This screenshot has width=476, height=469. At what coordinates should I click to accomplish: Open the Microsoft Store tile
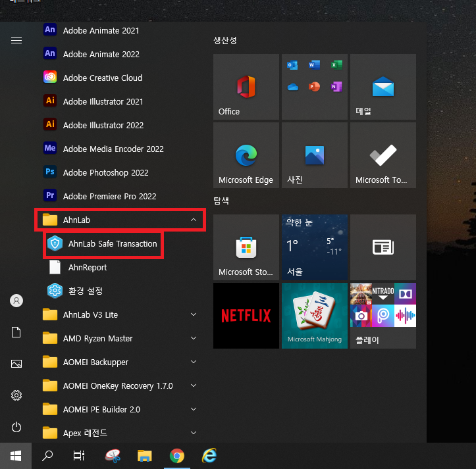point(246,247)
